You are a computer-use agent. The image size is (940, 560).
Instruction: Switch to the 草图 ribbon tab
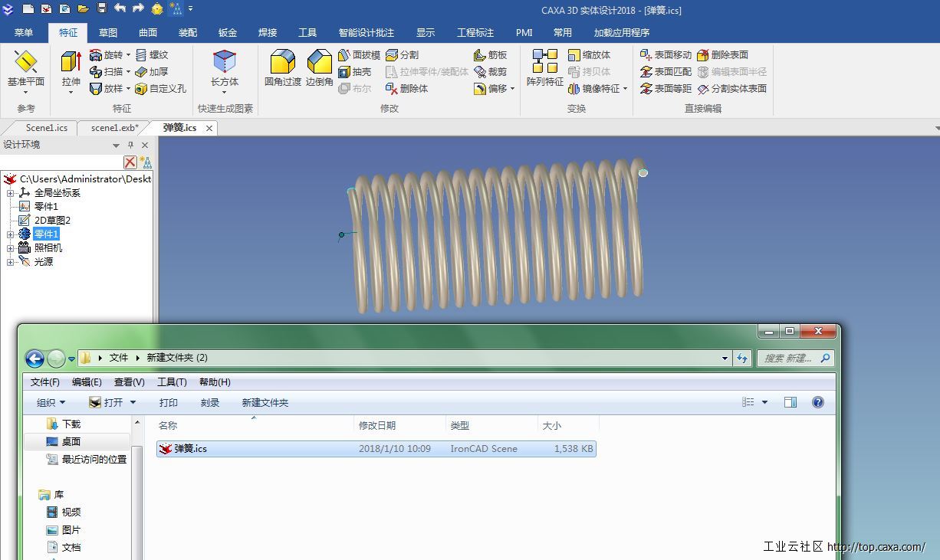(108, 33)
